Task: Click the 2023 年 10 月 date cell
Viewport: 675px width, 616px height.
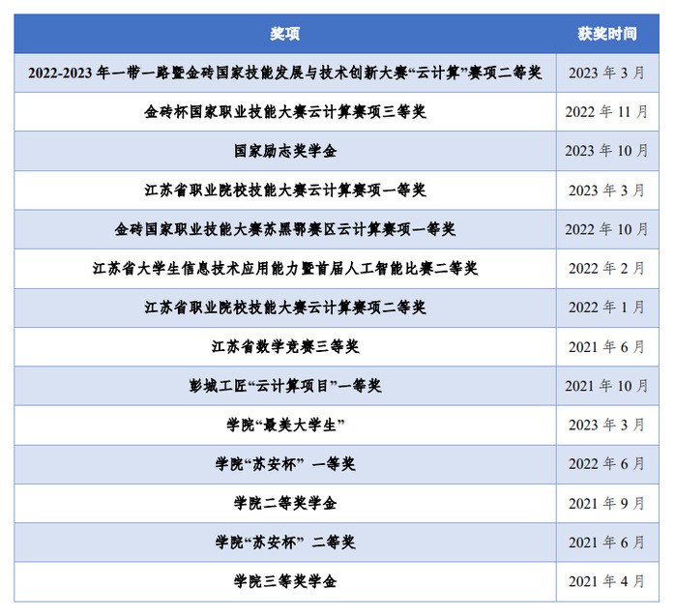Action: 606,151
